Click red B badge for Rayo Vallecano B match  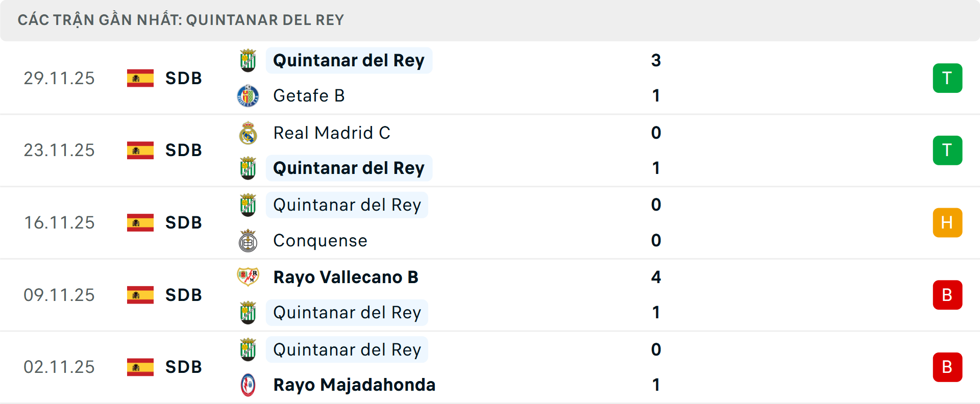[x=947, y=295]
